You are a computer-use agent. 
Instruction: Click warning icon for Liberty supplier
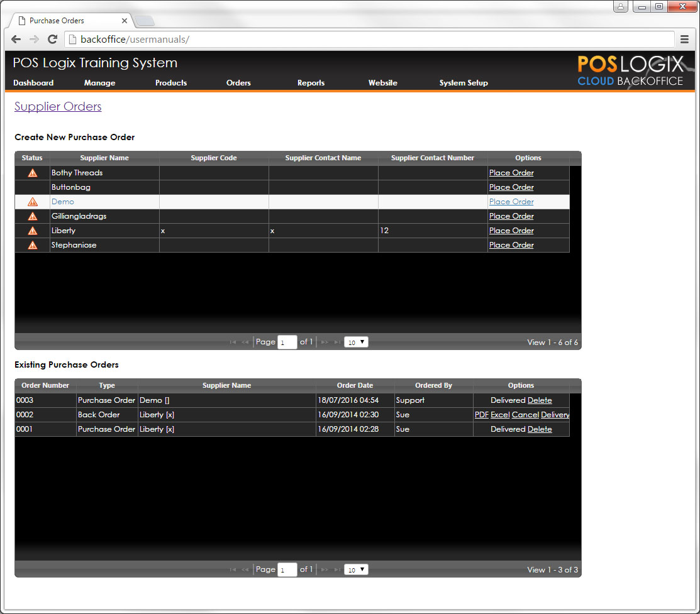point(33,231)
